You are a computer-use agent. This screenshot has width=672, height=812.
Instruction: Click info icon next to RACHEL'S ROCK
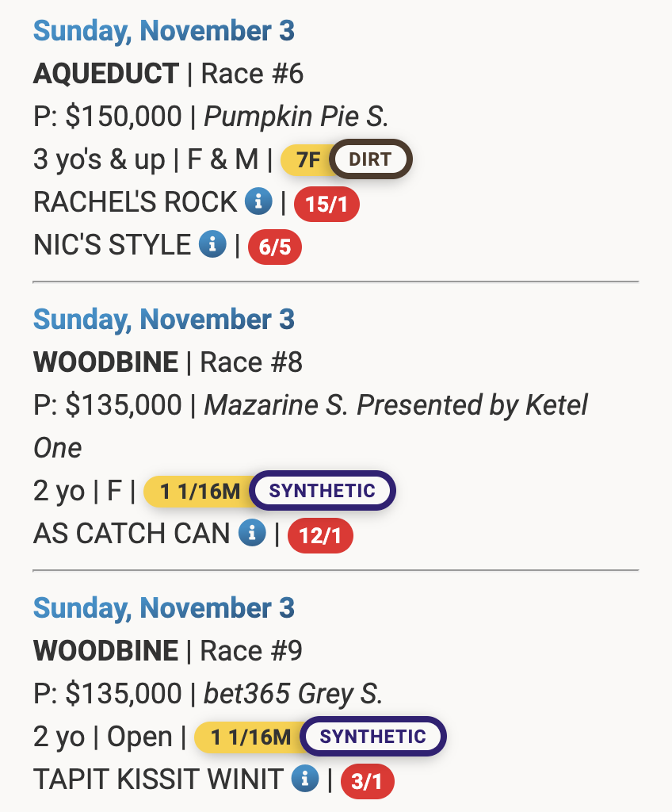tap(258, 202)
